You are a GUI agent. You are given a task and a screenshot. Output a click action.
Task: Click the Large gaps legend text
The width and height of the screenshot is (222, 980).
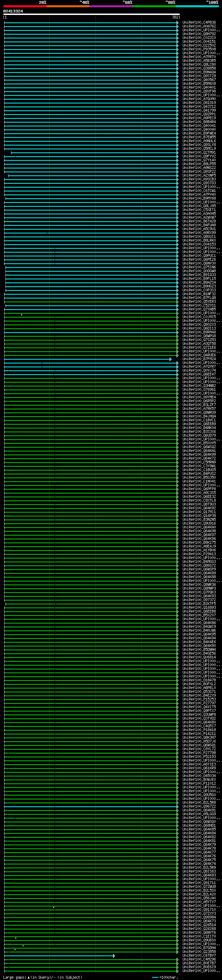tap(15, 977)
